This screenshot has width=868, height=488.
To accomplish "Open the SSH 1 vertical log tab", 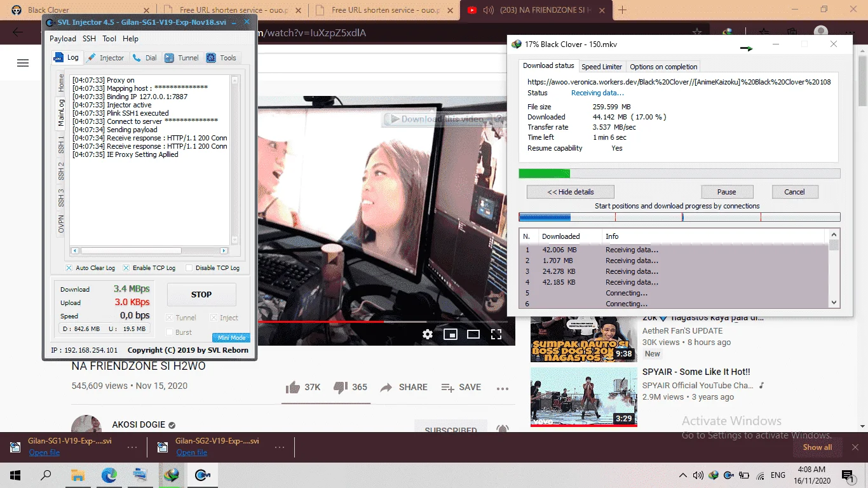I will pos(62,144).
